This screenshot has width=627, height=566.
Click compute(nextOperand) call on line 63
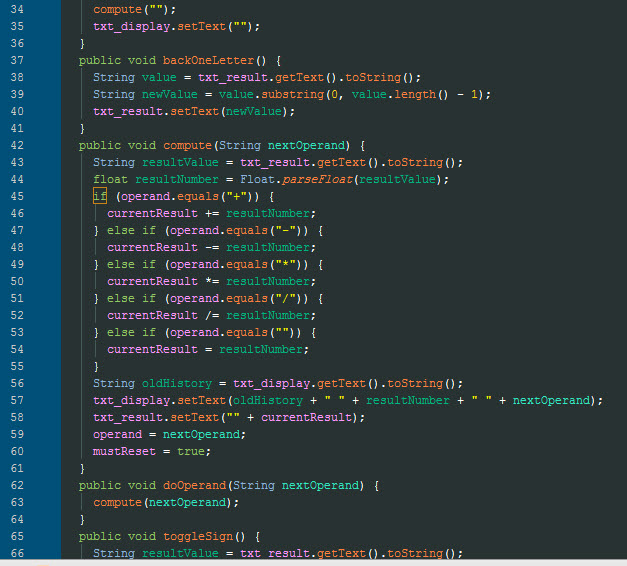(x=166, y=502)
